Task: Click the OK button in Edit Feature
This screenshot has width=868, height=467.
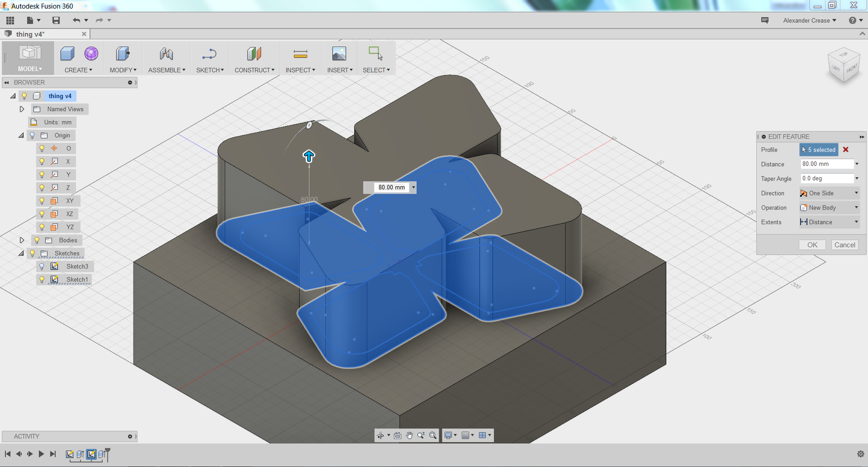Action: pyautogui.click(x=812, y=245)
